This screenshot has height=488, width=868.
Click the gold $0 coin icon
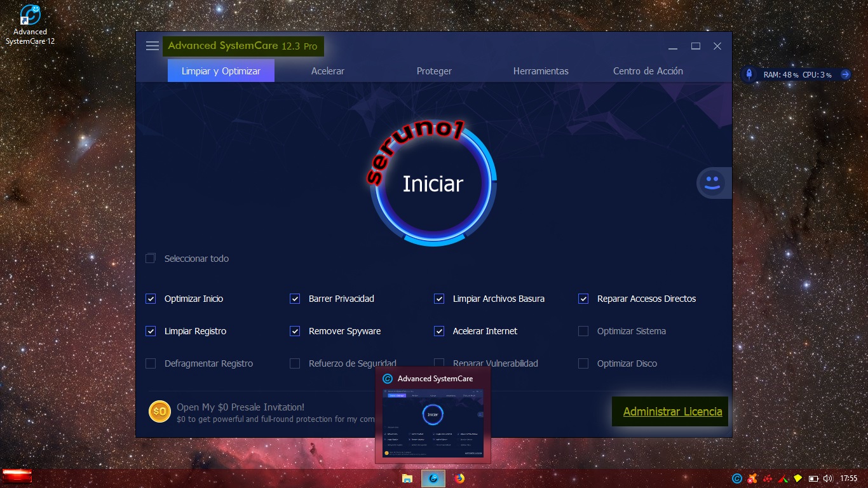tap(160, 412)
